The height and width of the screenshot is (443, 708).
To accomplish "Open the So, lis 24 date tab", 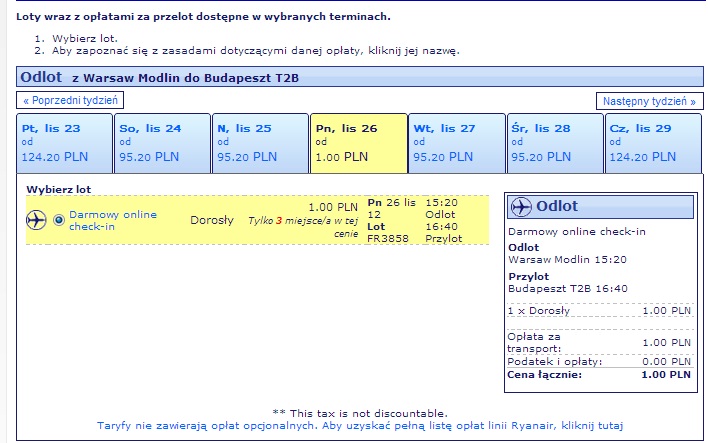I will [162, 143].
